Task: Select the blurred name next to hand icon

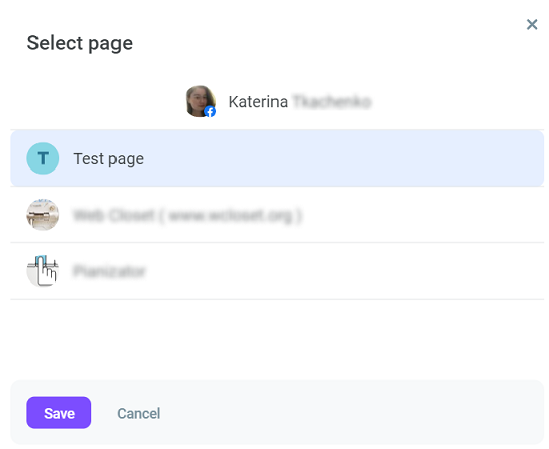Action: (109, 271)
